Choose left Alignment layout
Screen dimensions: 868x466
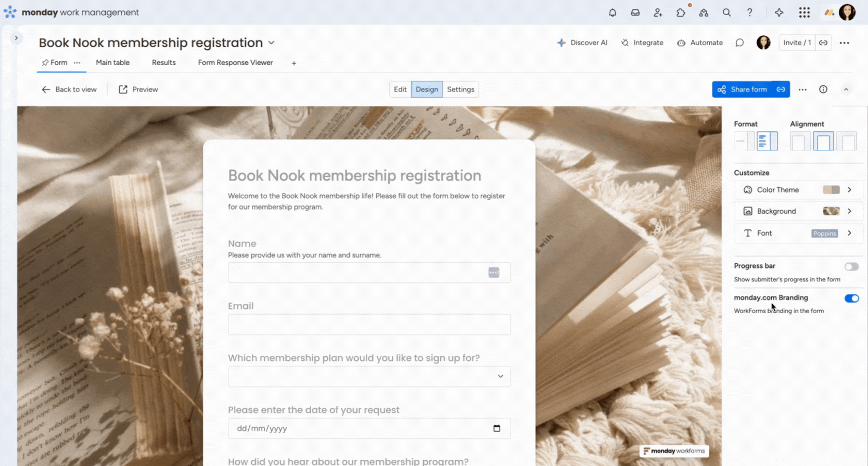click(x=800, y=141)
